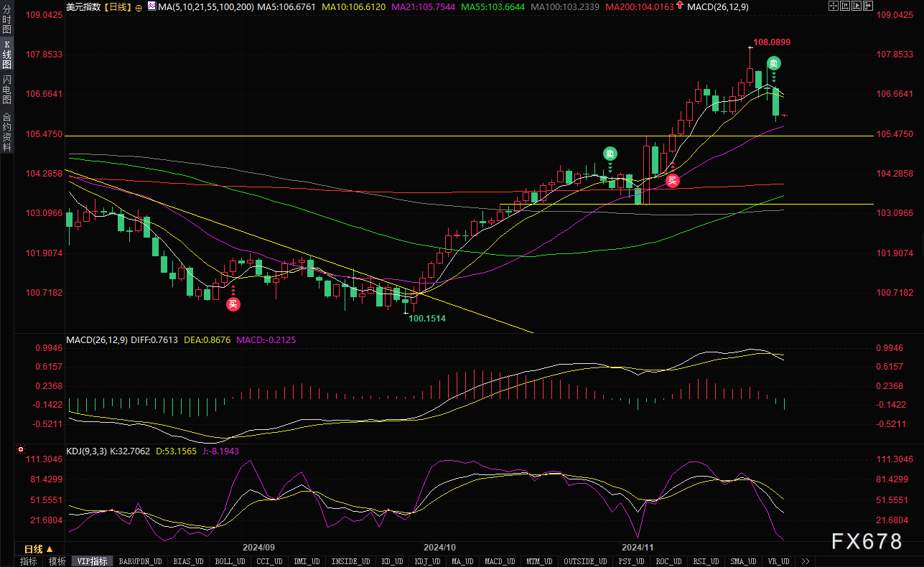Click the green 卖 marker near 108.0899 peak

pos(773,63)
